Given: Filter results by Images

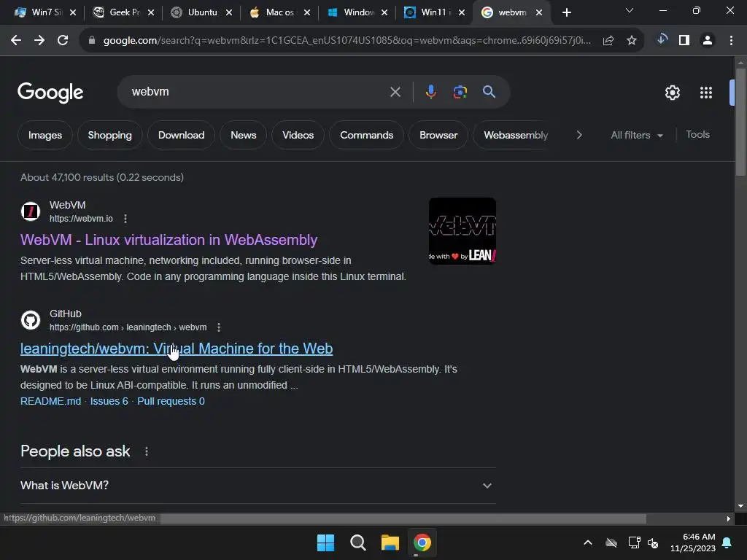Looking at the screenshot, I should 45,135.
